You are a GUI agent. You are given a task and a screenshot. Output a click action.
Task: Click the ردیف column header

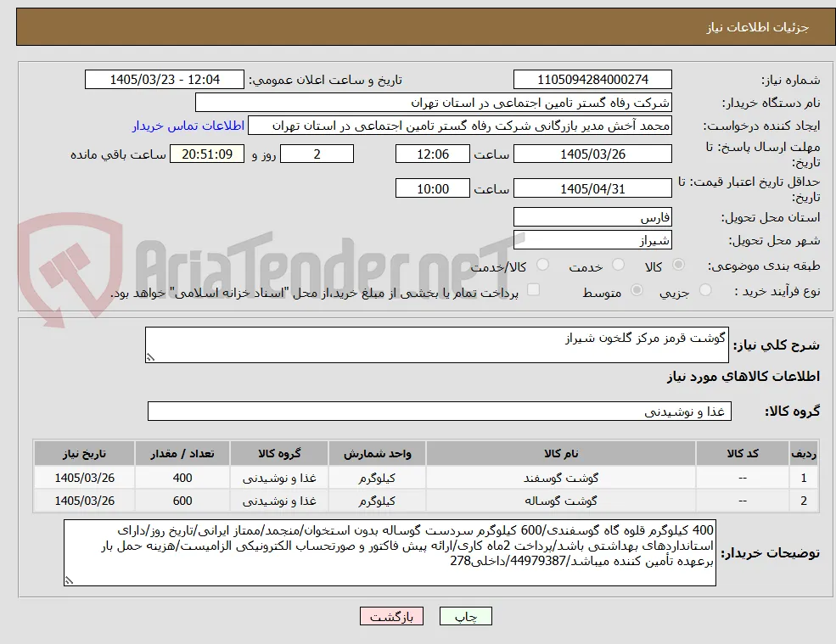(804, 454)
